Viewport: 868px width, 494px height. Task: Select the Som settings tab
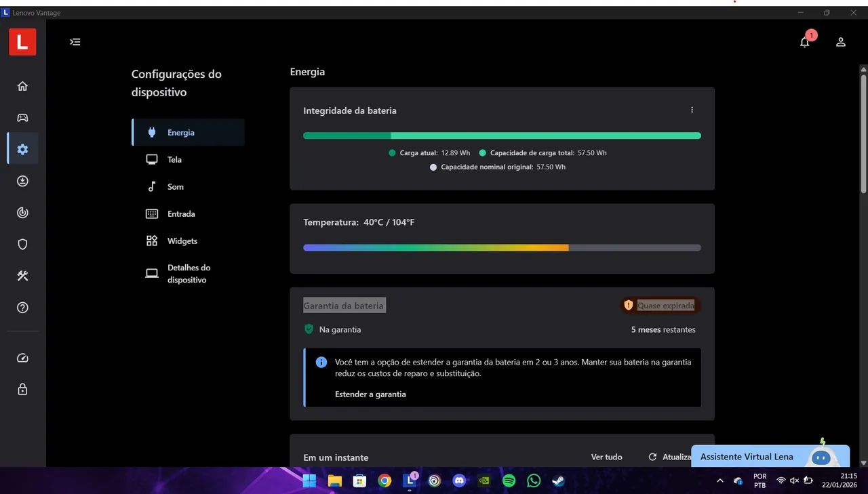pos(175,187)
